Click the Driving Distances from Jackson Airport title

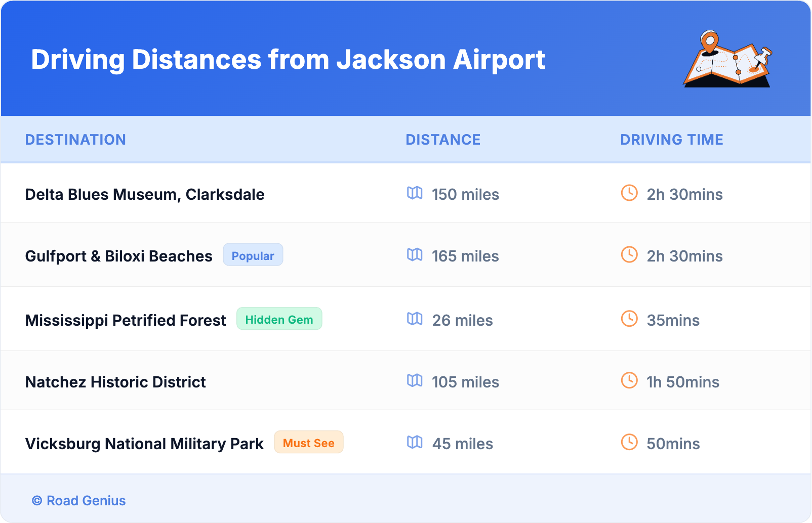point(288,60)
